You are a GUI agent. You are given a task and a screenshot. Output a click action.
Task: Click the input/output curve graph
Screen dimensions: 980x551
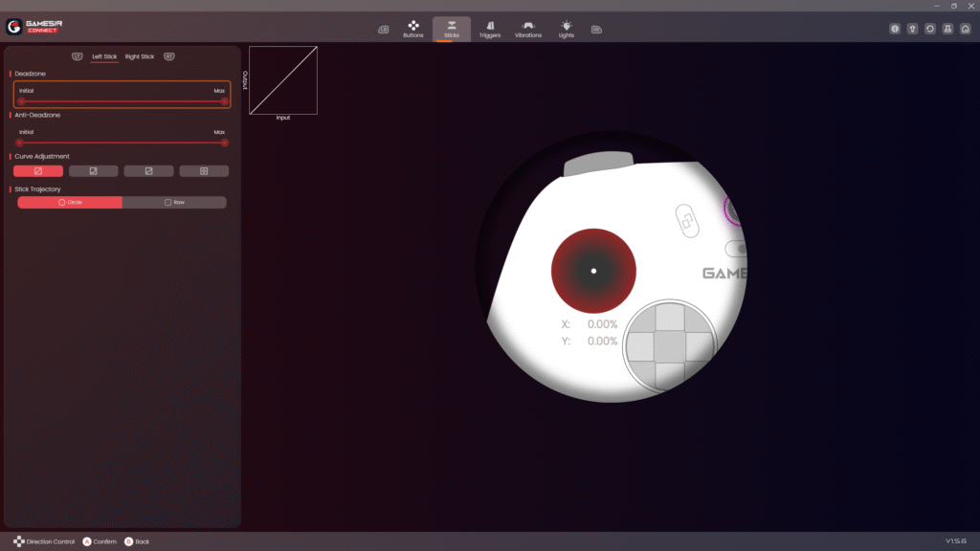(283, 80)
